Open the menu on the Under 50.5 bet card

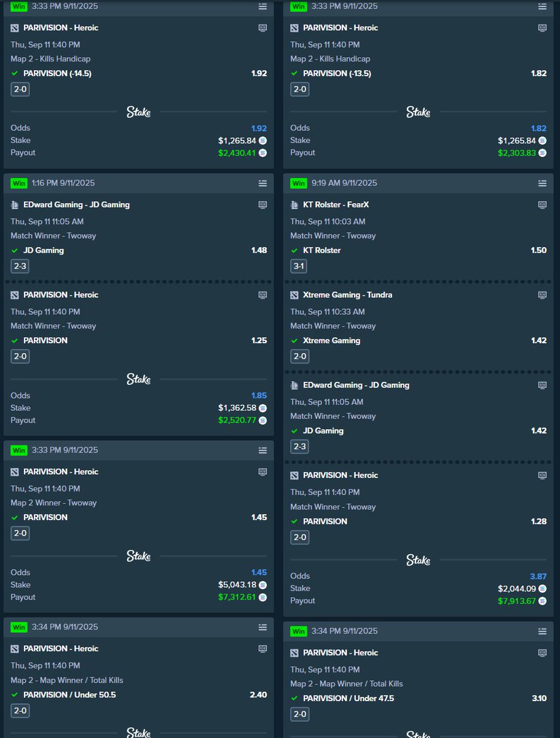[x=262, y=627]
